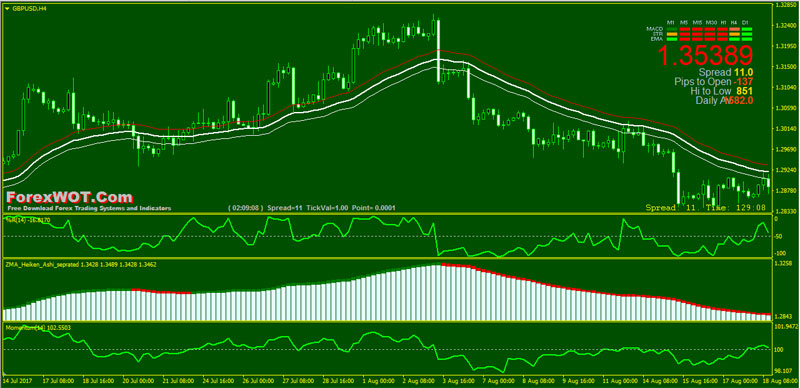The width and height of the screenshot is (800, 388).
Task: Click the 17 Jul 08:00 time label
Action: (x=59, y=381)
